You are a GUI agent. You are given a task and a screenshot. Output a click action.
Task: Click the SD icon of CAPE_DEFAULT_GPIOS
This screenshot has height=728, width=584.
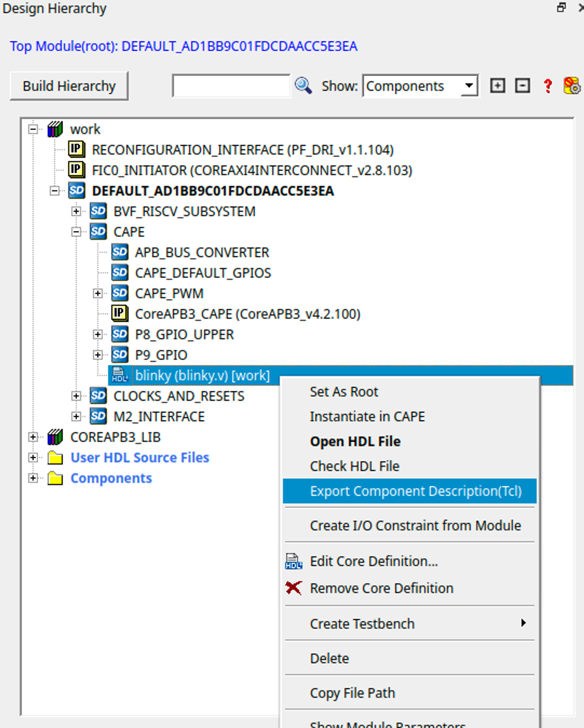[119, 273]
